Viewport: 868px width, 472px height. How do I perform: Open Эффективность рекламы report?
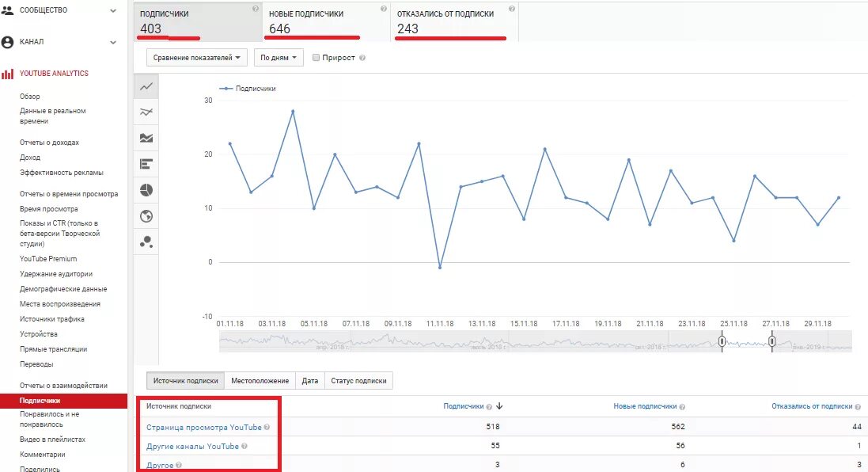[62, 173]
